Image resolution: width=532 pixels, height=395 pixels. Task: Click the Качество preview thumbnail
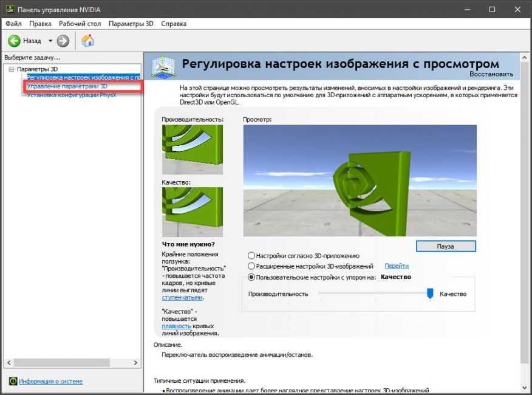click(192, 212)
